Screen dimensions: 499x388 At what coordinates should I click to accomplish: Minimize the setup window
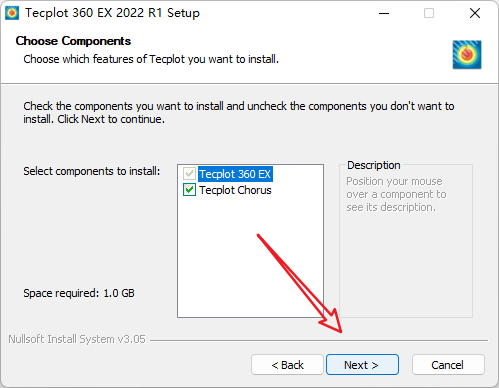[x=384, y=13]
